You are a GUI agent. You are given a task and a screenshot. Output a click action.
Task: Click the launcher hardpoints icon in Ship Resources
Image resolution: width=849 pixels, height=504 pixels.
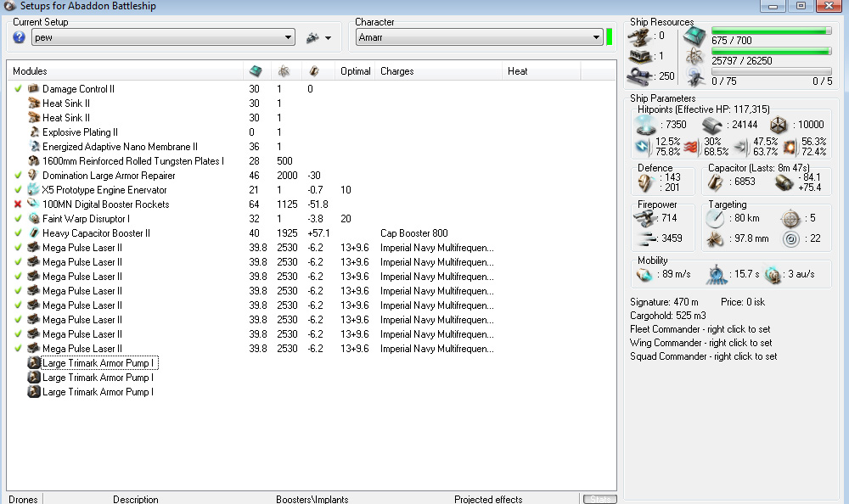tap(640, 56)
